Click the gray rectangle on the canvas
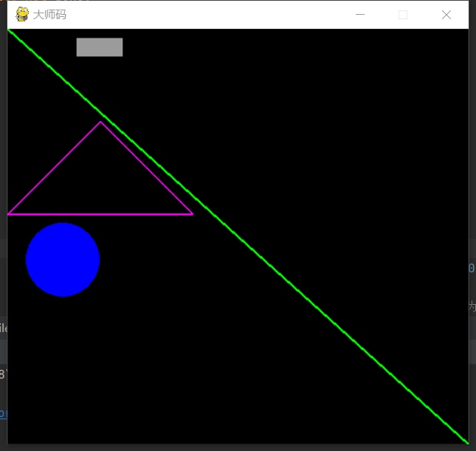 pyautogui.click(x=100, y=47)
